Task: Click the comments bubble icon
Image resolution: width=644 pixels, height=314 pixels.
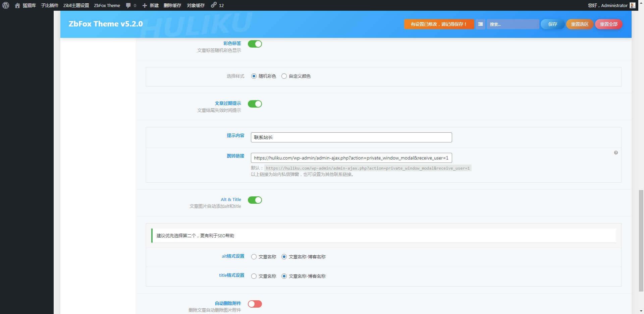Action: click(x=128, y=5)
